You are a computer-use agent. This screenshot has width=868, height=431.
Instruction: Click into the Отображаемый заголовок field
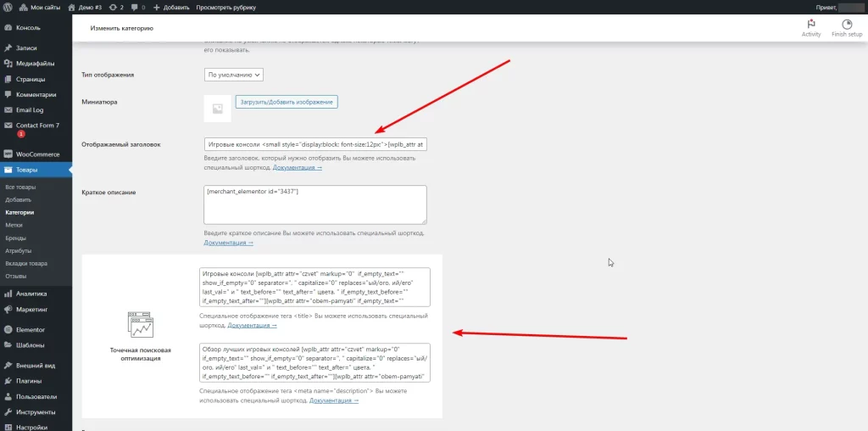point(315,144)
